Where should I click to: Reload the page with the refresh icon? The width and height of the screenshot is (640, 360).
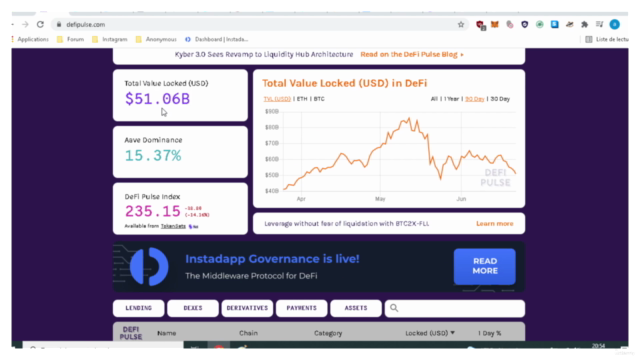[40, 24]
